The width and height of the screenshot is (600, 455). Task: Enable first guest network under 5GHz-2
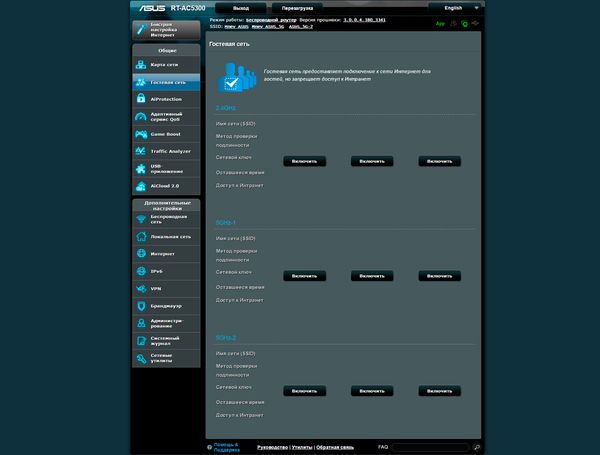click(305, 391)
